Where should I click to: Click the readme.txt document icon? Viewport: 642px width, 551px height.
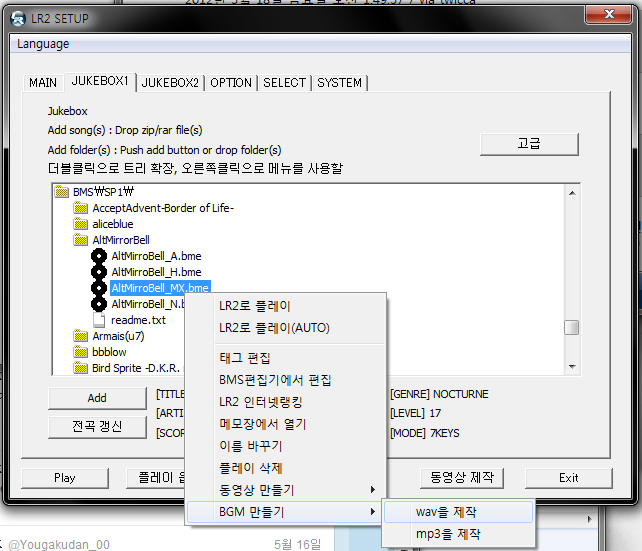tap(99, 320)
